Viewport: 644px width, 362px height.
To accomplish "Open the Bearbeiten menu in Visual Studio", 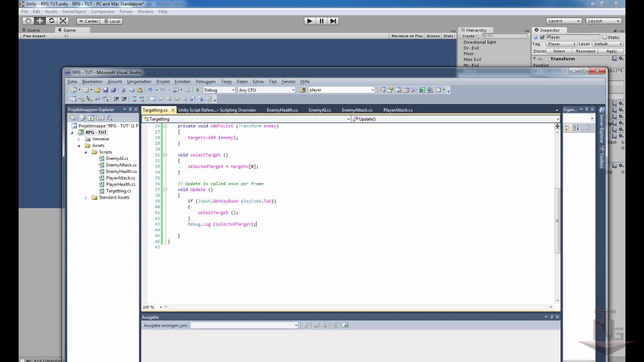I will [x=92, y=81].
